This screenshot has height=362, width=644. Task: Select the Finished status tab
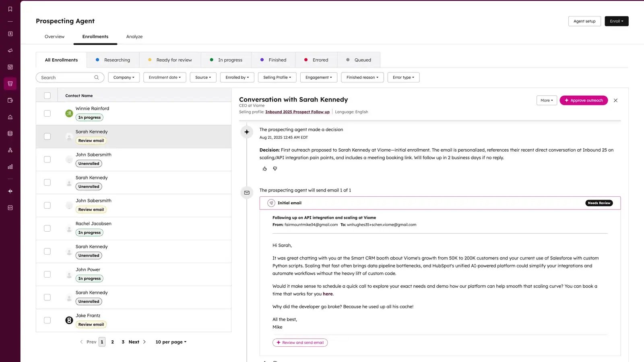coord(273,60)
